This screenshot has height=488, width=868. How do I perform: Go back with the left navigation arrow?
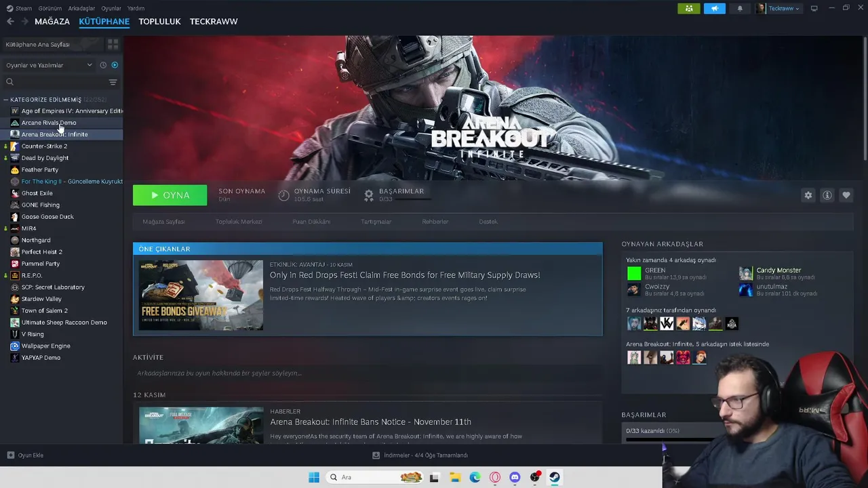(10, 22)
